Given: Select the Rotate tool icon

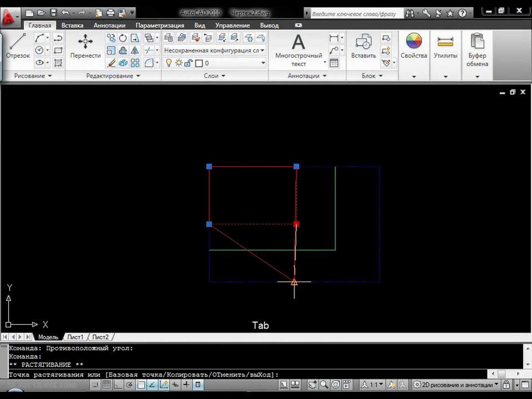Looking at the screenshot, I should click(123, 38).
